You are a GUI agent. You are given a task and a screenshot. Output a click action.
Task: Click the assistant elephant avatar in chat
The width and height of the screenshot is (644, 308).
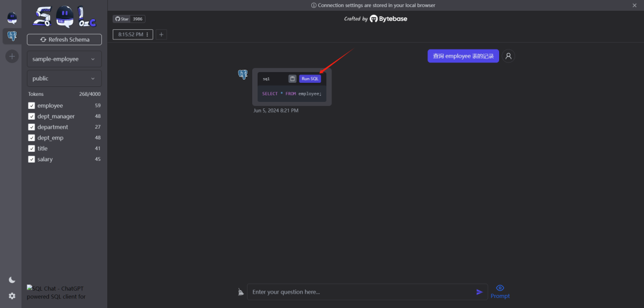(243, 74)
